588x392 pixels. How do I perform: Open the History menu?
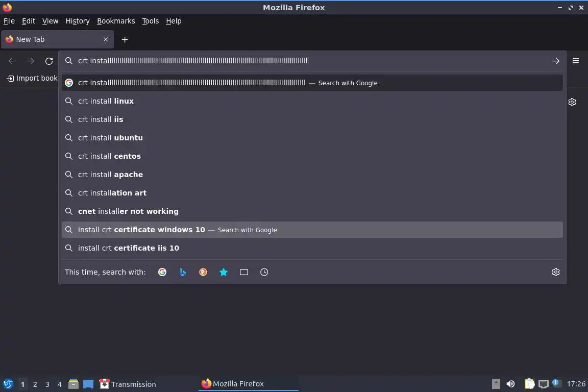[x=78, y=21]
